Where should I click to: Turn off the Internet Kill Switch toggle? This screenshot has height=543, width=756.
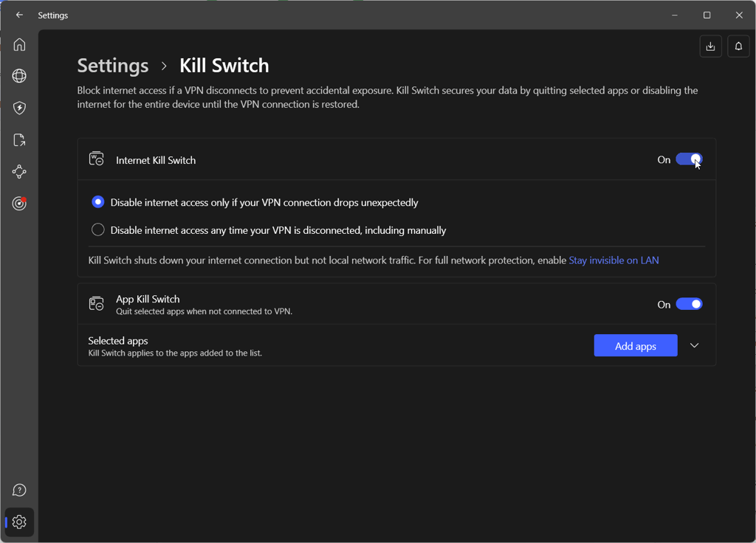689,159
